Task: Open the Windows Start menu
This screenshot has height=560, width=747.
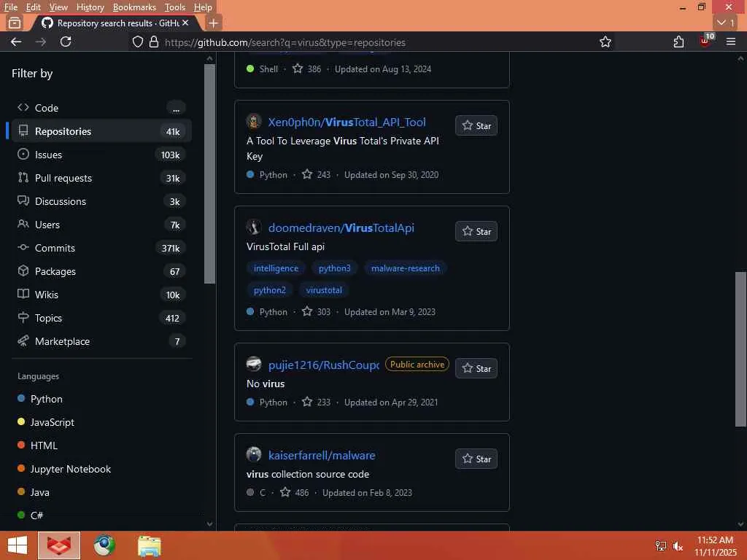Action: 18,545
